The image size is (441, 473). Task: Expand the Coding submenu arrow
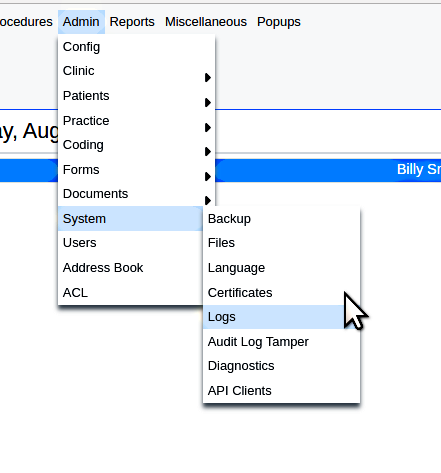(208, 152)
